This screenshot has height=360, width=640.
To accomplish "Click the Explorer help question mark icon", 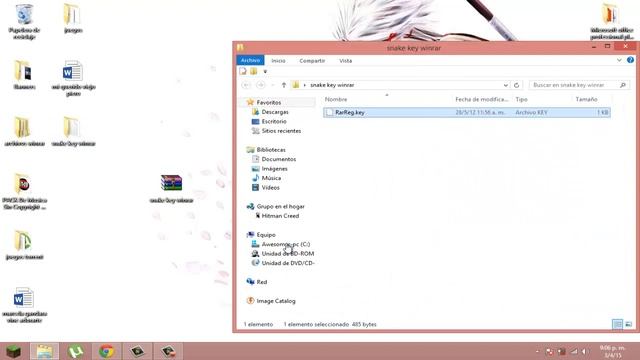I will pos(630,60).
